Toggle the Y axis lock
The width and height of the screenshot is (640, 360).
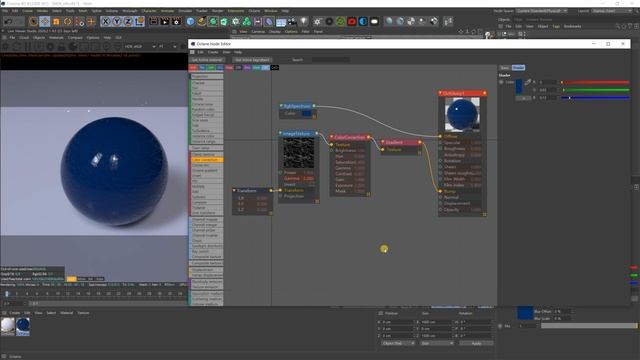(117, 21)
